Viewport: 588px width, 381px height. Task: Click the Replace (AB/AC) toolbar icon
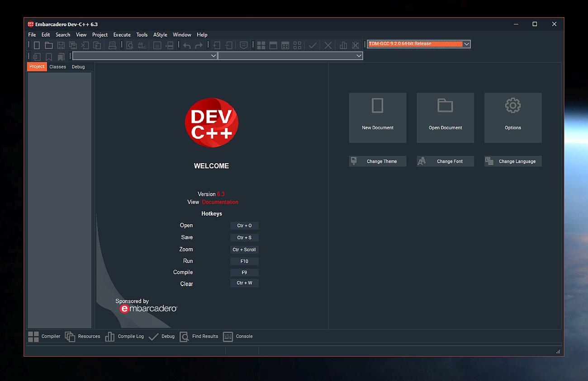(x=142, y=45)
